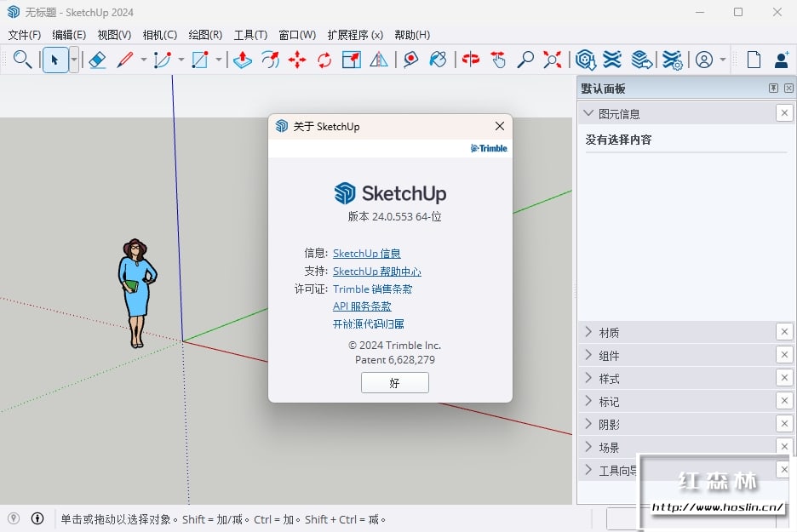Open the 文件(F) menu
The image size is (797, 532).
pos(25,35)
